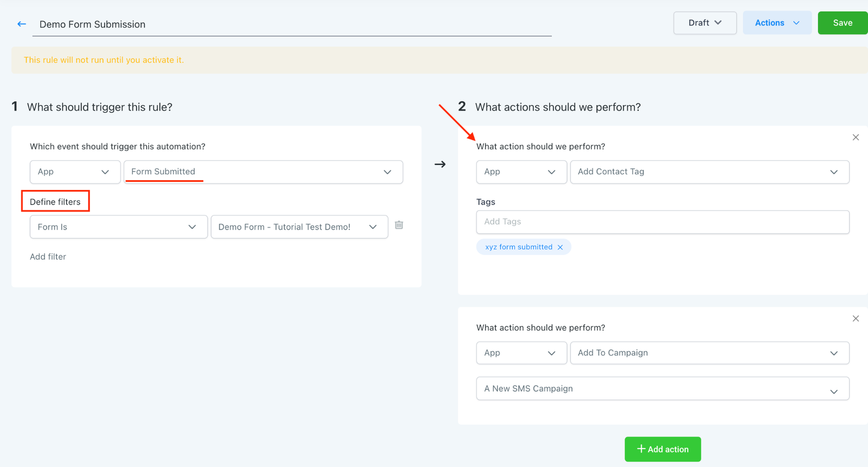Close the Add To Campaign action card

856,319
